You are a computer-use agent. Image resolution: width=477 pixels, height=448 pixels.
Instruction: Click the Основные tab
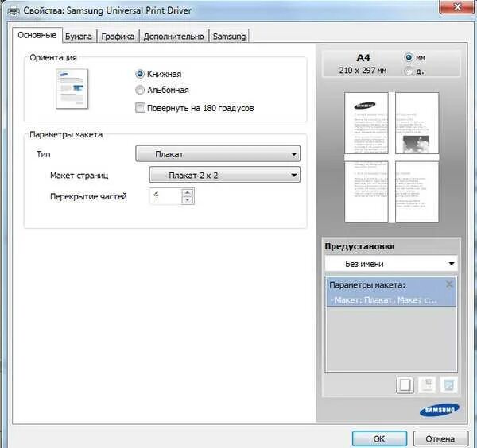[37, 35]
